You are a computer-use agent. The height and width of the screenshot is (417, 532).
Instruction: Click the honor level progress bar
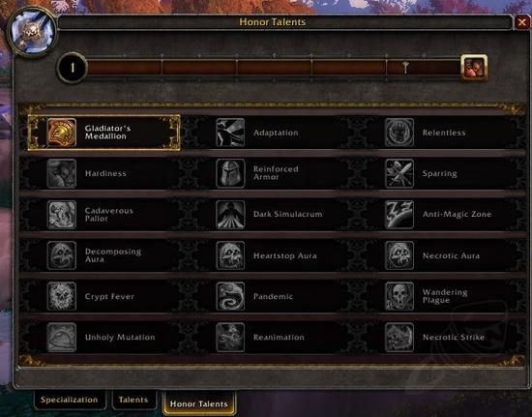click(x=274, y=68)
